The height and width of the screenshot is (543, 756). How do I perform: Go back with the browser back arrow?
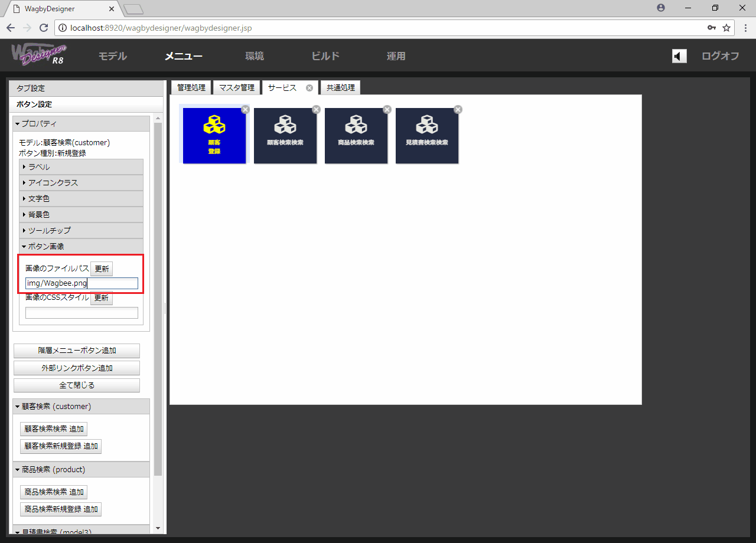point(11,28)
